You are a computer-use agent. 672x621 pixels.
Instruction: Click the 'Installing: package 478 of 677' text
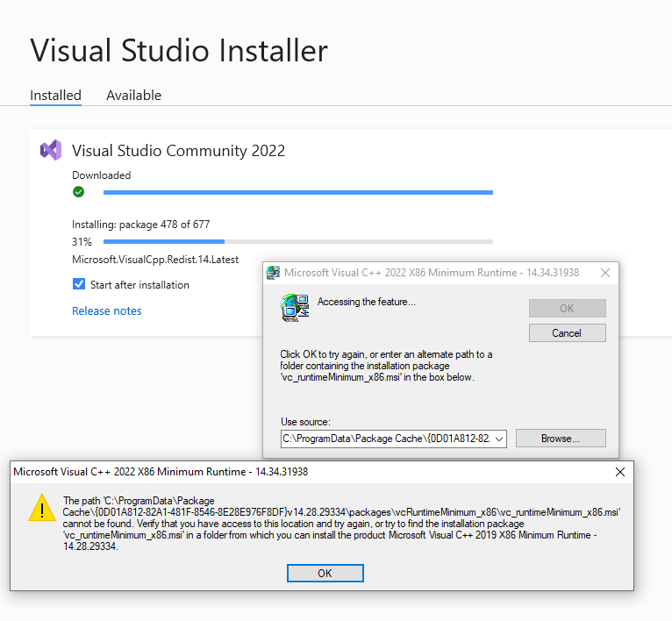tap(141, 225)
